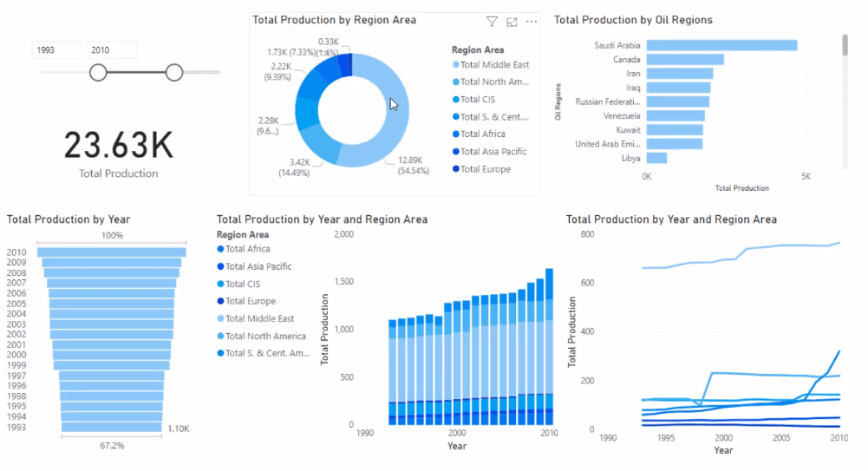Screen dimensions: 868x471
Task: Select the 1993 funnel bar
Action: pyautogui.click(x=111, y=428)
